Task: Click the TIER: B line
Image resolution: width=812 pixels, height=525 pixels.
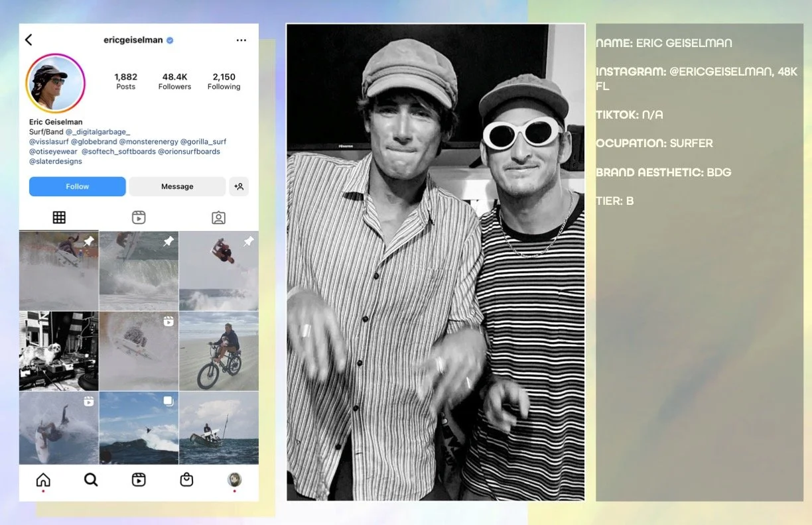Action: [615, 201]
